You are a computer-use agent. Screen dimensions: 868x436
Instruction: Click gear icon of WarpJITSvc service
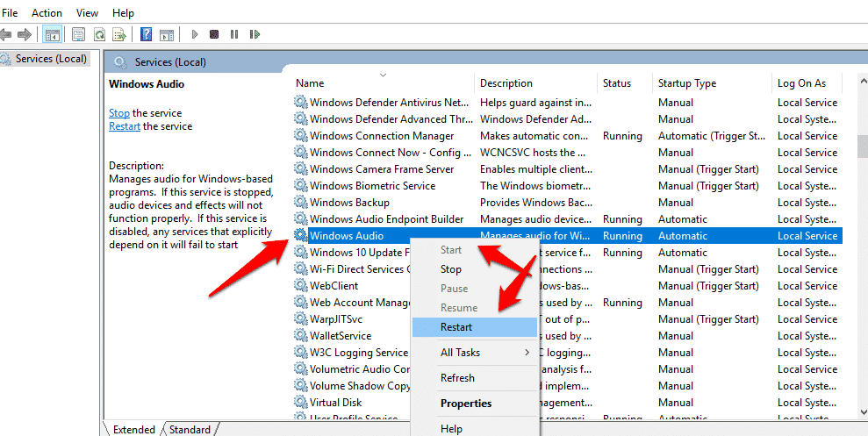[x=300, y=319]
